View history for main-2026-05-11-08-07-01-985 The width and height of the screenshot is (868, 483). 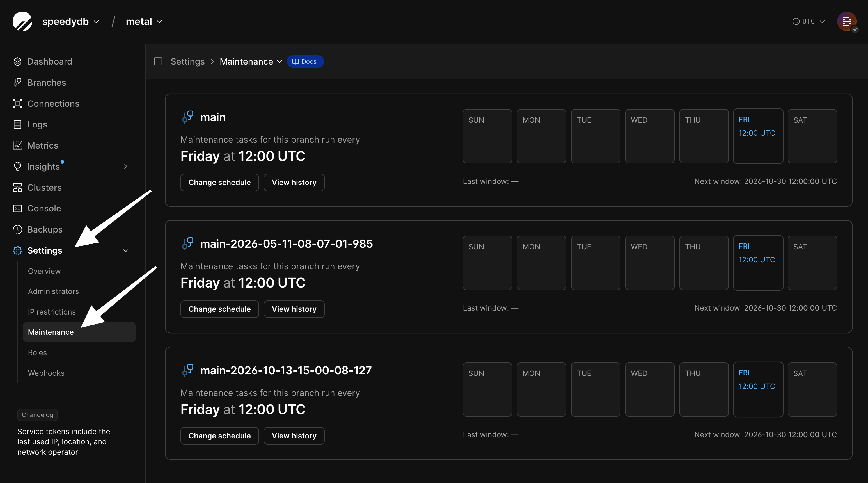(x=294, y=309)
